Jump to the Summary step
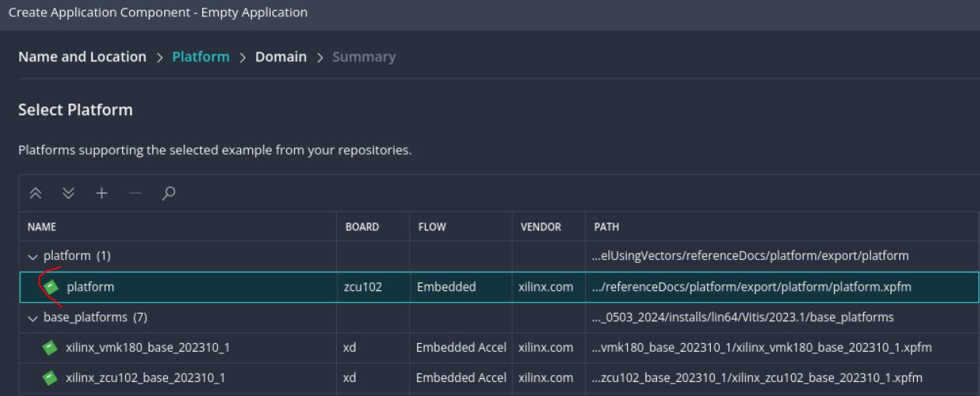The width and height of the screenshot is (980, 396). pyautogui.click(x=364, y=57)
